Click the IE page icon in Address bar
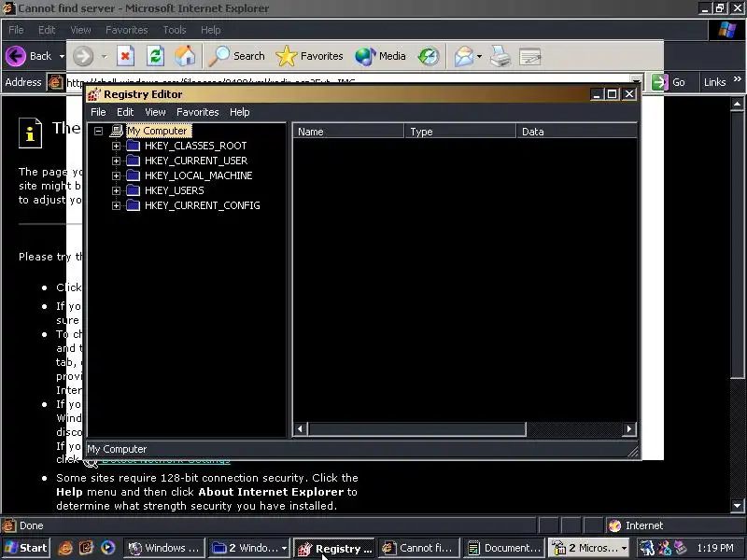 pos(56,82)
